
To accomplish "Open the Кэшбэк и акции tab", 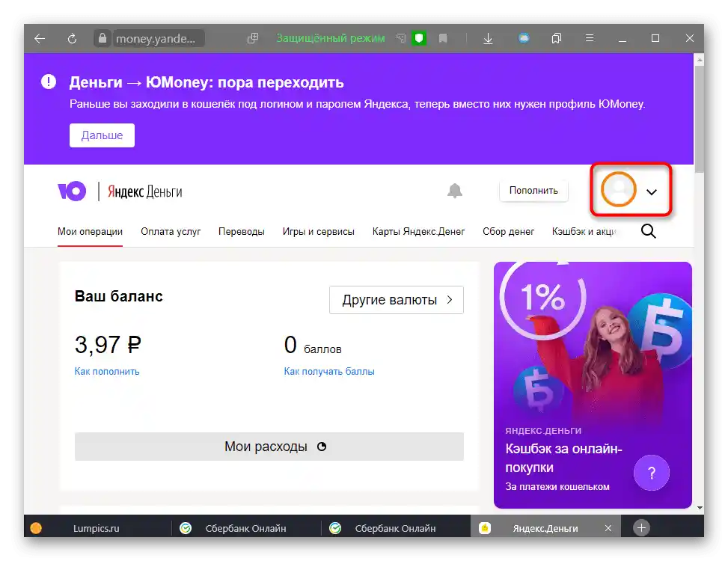I will (584, 232).
